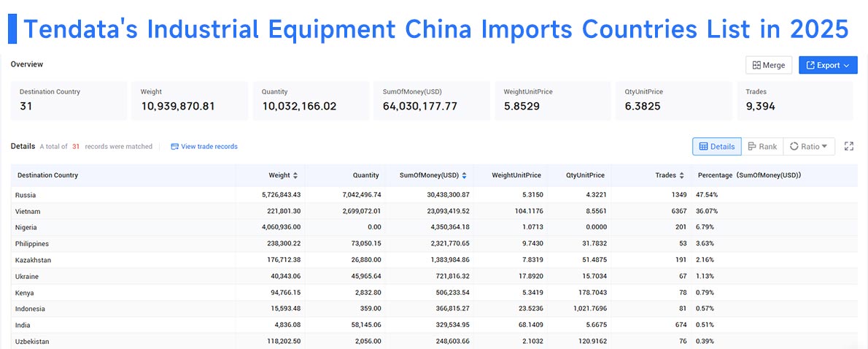Select the Philippines row
Screen dimensions: 868x349
click(434, 243)
